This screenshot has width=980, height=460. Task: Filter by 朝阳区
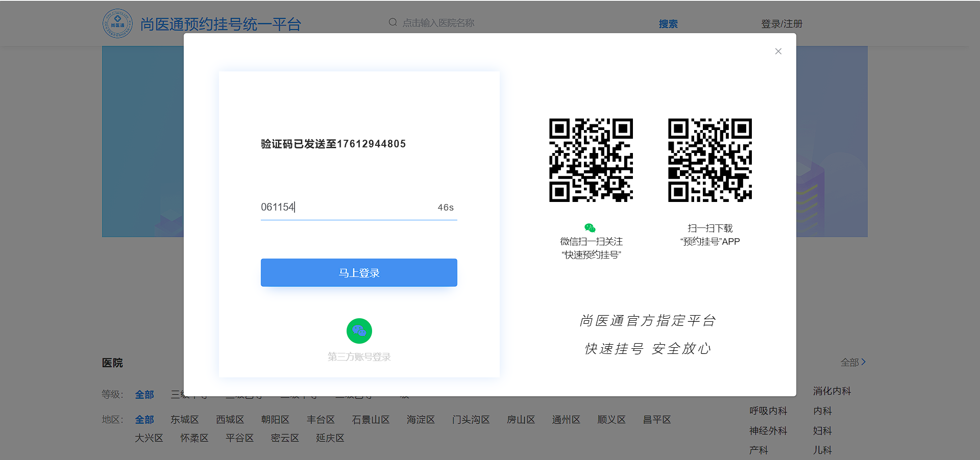tap(276, 420)
